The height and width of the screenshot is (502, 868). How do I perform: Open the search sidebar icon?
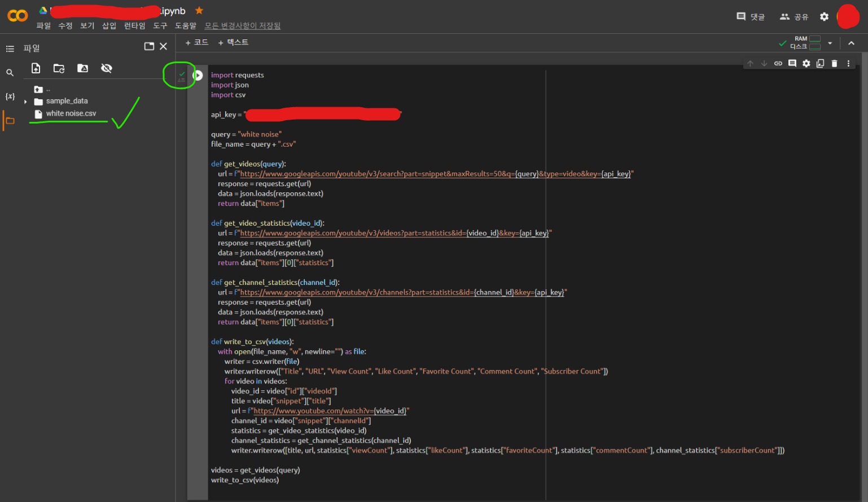click(x=10, y=73)
